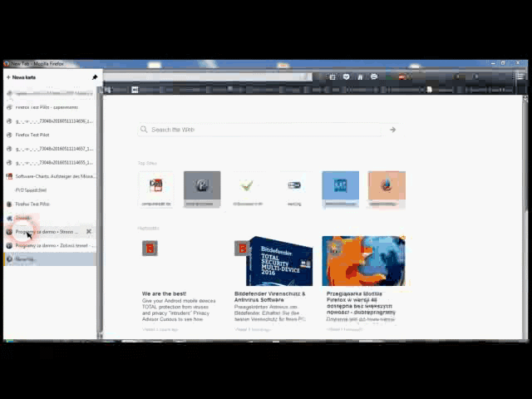532x399 pixels.
Task: Open the green checkmark top site tile
Action: (248, 189)
